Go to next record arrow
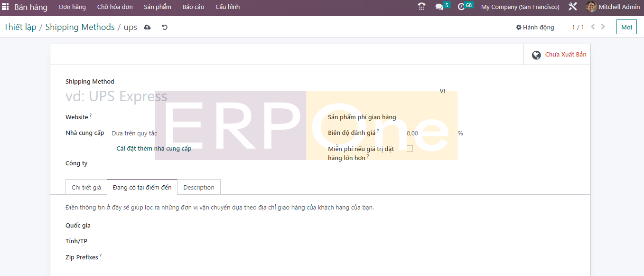The image size is (644, 276). click(x=603, y=27)
